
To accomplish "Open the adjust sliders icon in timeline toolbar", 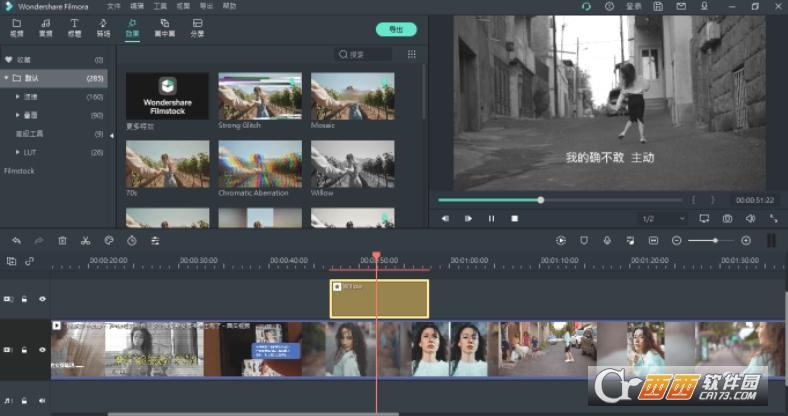I will pyautogui.click(x=155, y=241).
